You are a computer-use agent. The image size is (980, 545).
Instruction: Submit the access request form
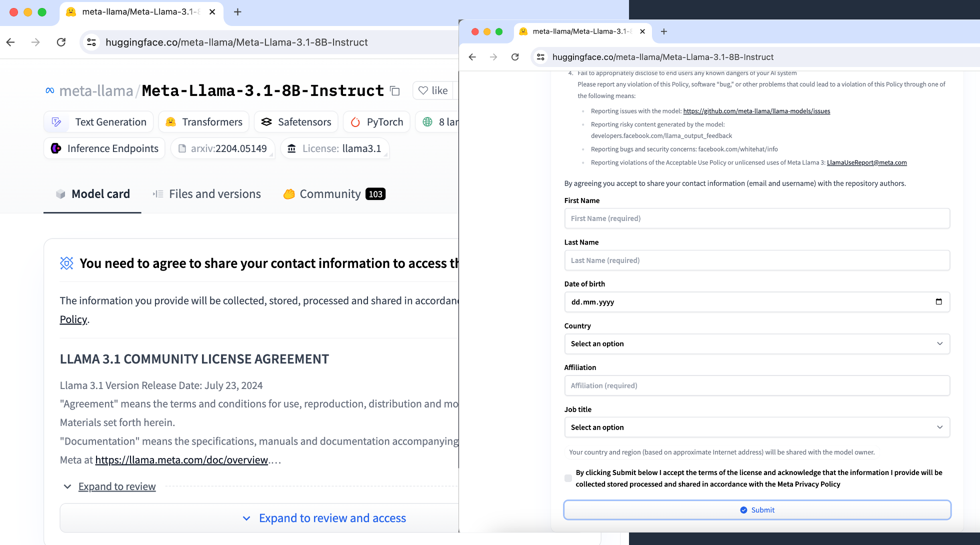757,510
